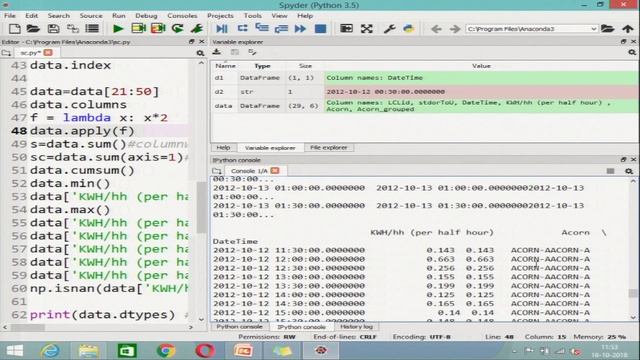The width and height of the screenshot is (640, 360).
Task: Open Internet Explorer from the taskbar
Action: [51, 351]
